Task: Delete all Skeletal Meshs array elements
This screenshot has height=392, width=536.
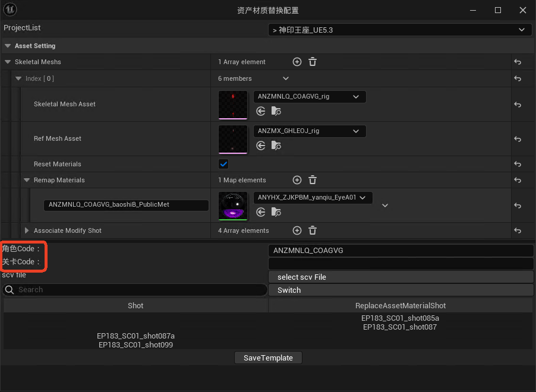Action: pyautogui.click(x=313, y=62)
